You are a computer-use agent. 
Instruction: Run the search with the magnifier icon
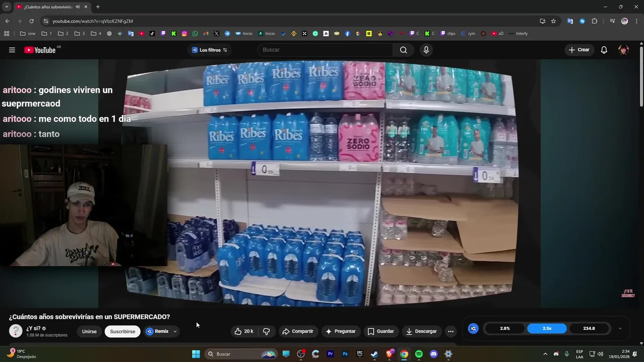(404, 50)
